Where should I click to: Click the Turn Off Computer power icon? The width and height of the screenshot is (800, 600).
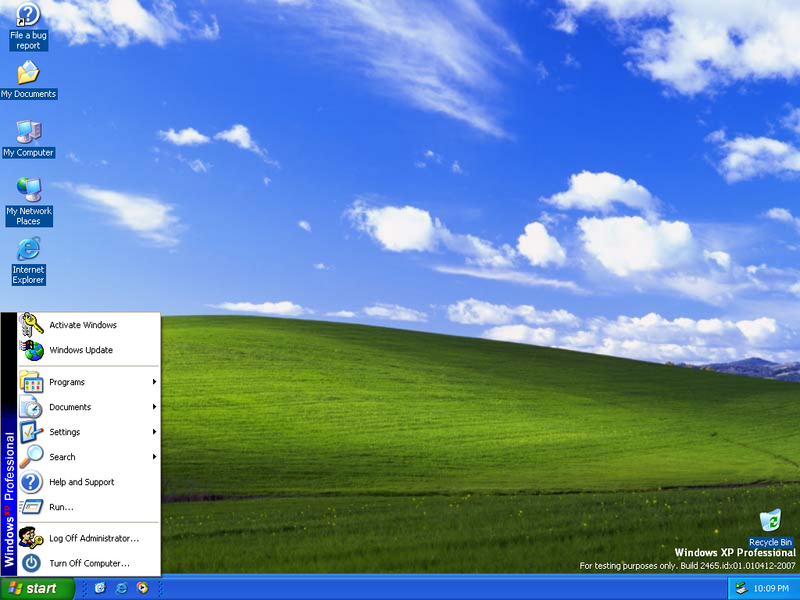tap(31, 563)
